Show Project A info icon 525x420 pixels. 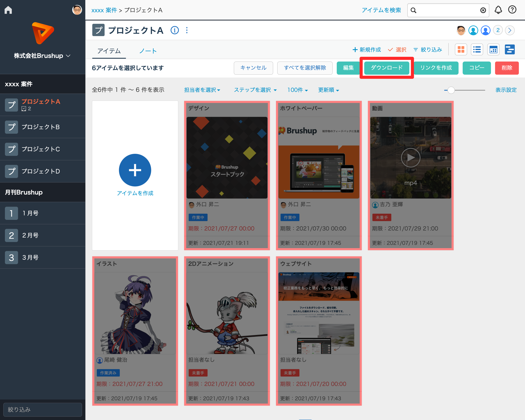(x=175, y=30)
